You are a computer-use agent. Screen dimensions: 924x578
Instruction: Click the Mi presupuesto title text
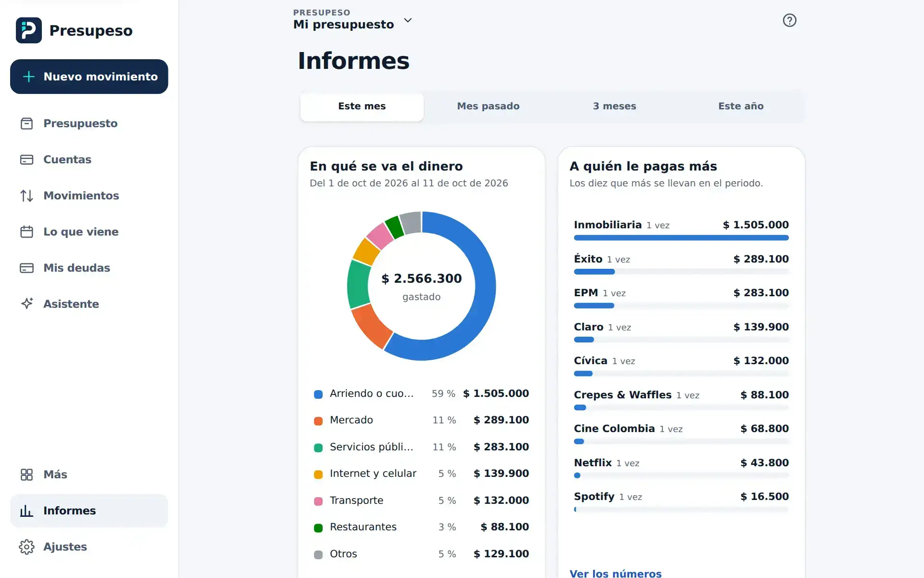[x=344, y=25]
